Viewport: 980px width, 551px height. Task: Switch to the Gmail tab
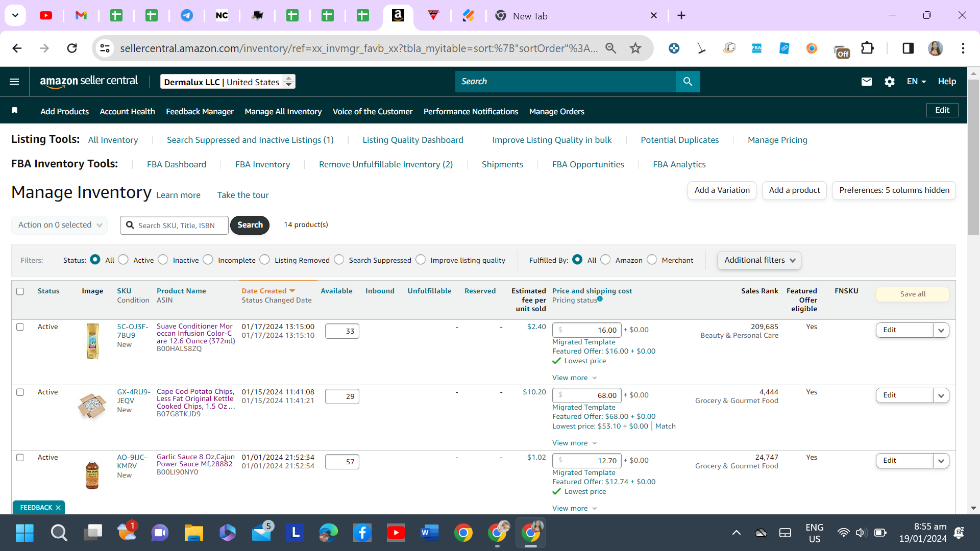[x=81, y=16]
